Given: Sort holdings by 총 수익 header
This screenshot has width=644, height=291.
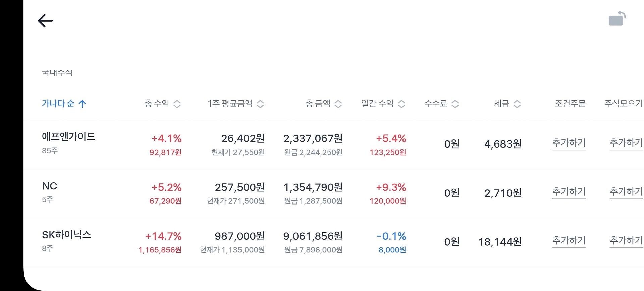Looking at the screenshot, I should pyautogui.click(x=157, y=104).
